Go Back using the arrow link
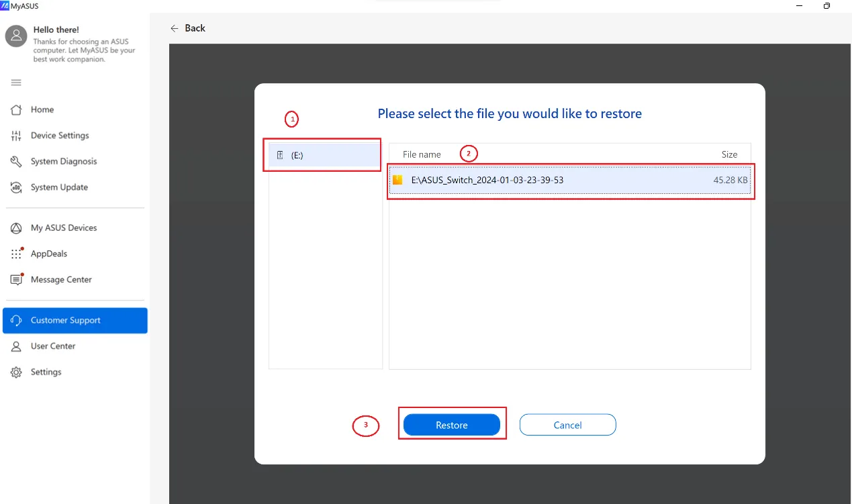Image resolution: width=852 pixels, height=504 pixels. tap(188, 28)
